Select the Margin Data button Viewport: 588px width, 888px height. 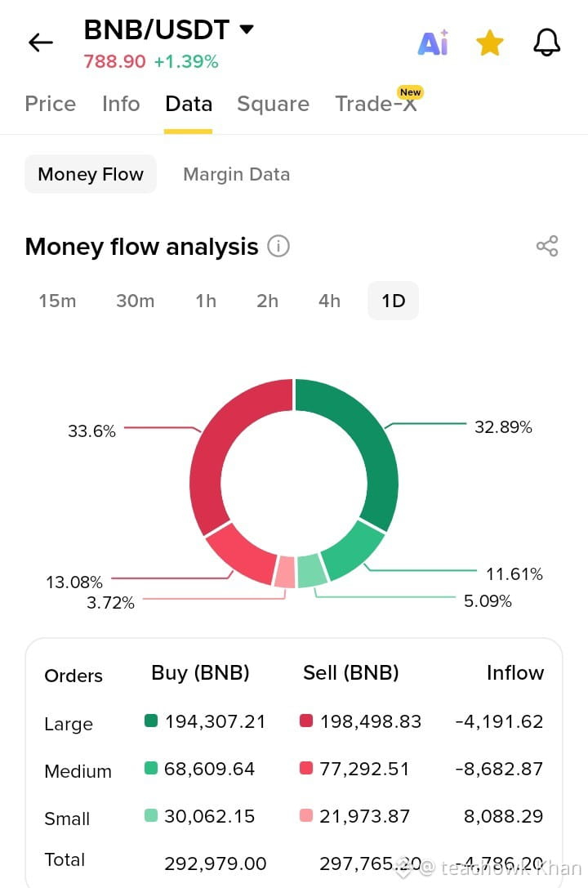pyautogui.click(x=237, y=175)
